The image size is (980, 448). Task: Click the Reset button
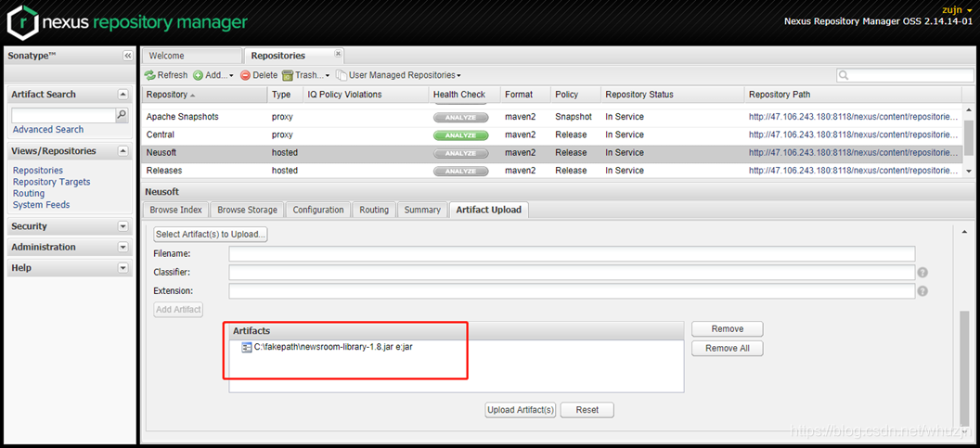coord(587,410)
